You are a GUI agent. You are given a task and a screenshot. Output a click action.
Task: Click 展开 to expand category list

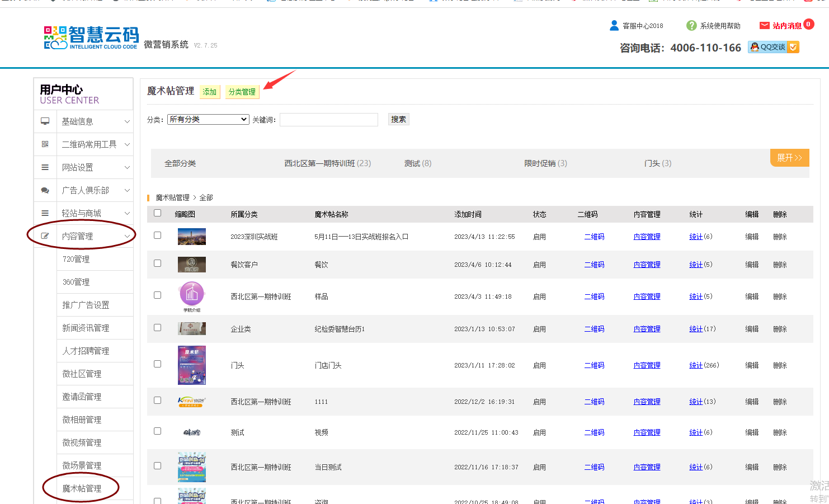[x=789, y=158]
